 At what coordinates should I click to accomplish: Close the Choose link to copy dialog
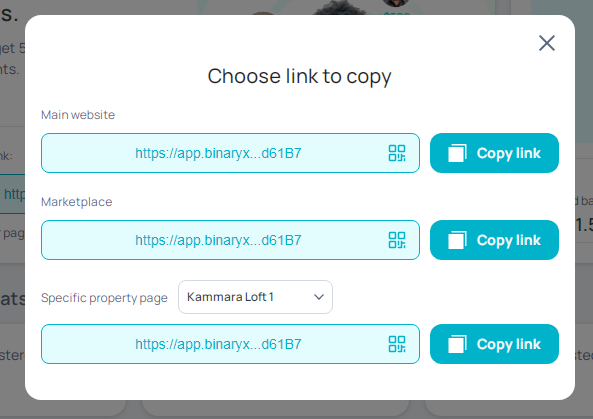[x=546, y=43]
